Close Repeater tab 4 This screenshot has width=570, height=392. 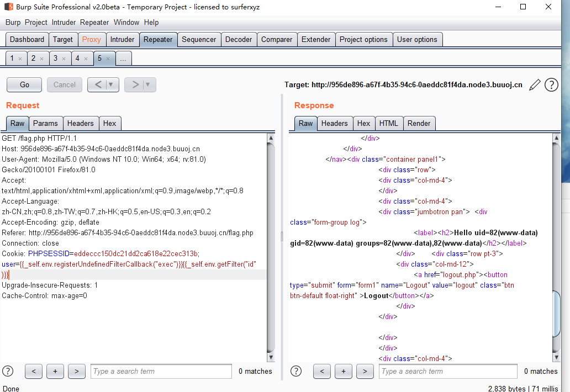86,59
